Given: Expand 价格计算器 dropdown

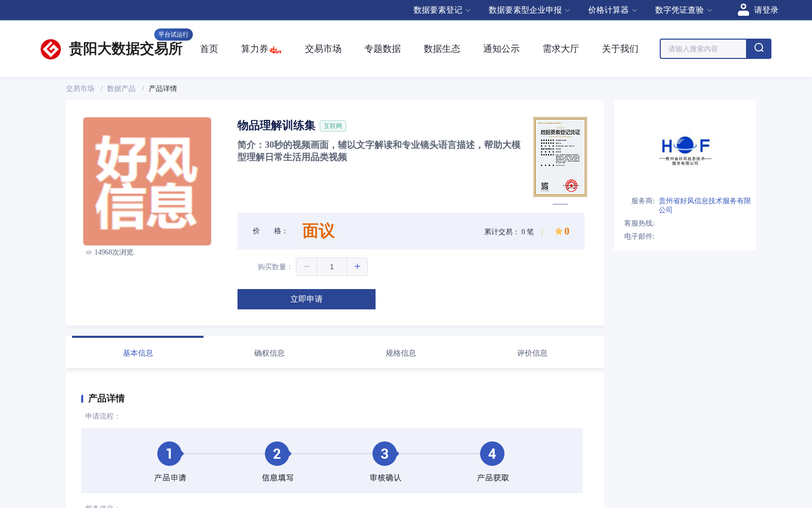Looking at the screenshot, I should click(x=613, y=10).
